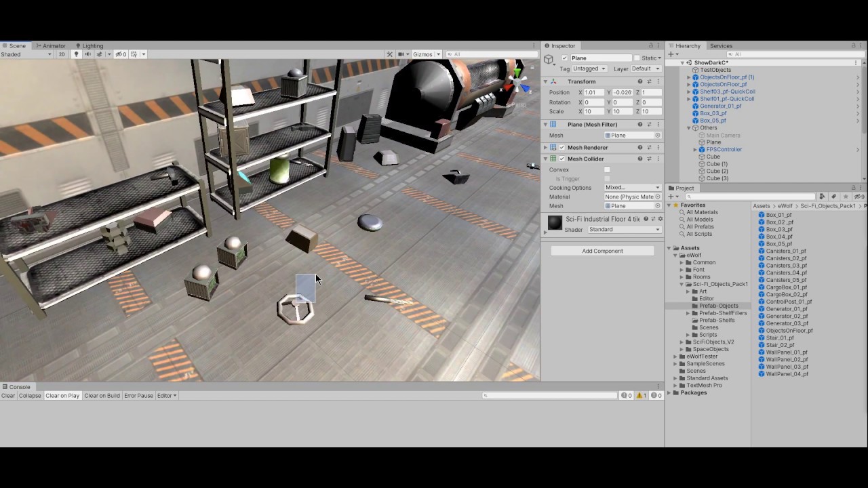Click Hierarchy panel lock icon
Viewport: 868px width, 488px height.
(854, 45)
